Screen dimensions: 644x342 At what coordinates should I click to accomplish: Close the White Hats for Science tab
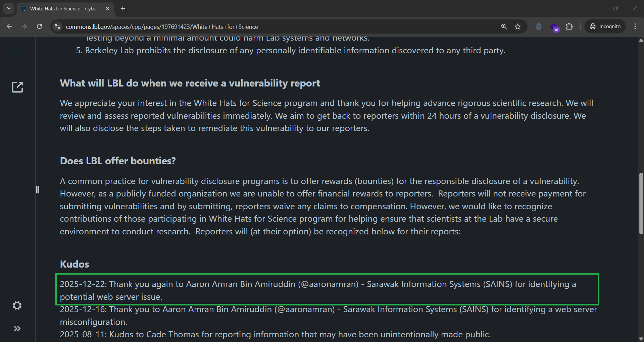pos(107,9)
